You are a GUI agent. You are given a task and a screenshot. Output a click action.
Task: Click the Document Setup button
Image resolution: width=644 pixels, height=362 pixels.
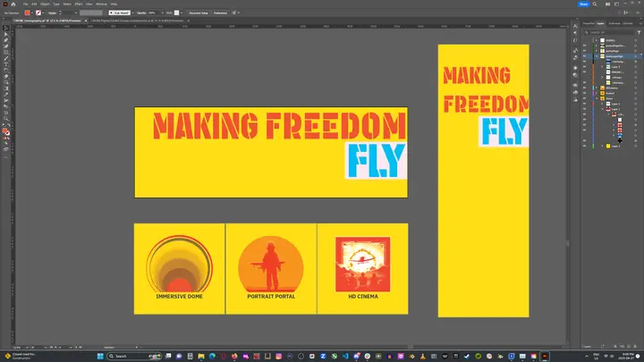(199, 13)
